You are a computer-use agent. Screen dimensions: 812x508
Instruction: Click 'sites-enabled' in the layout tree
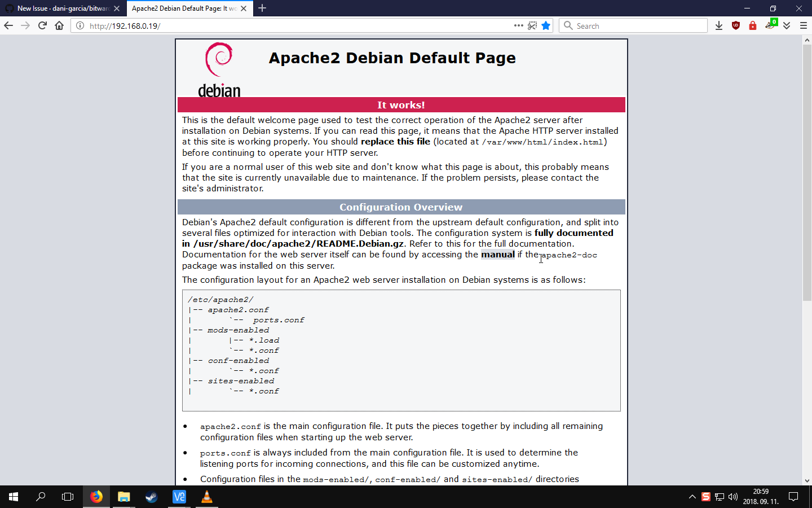(x=241, y=381)
